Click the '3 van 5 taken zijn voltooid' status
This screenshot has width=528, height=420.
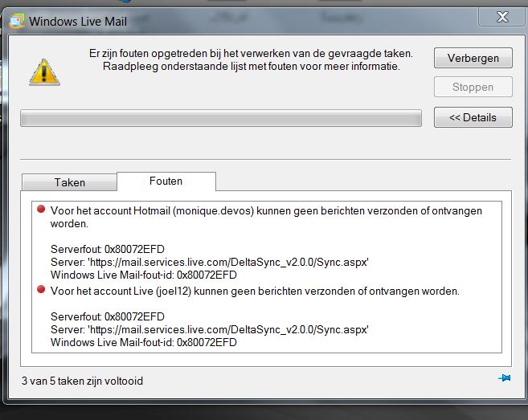click(x=83, y=381)
